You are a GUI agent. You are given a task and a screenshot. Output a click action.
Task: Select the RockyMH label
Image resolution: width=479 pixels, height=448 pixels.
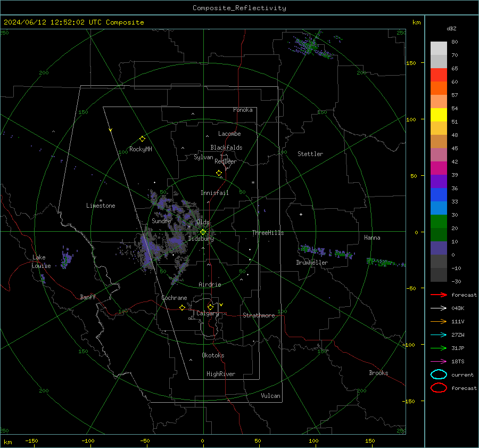coord(141,149)
